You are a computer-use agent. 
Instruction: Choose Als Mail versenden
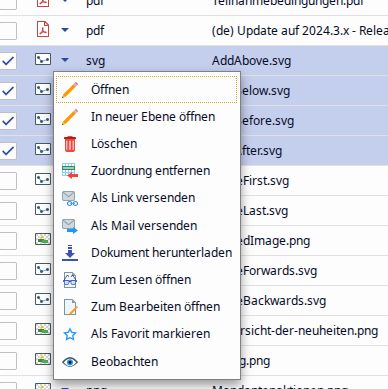(x=147, y=225)
